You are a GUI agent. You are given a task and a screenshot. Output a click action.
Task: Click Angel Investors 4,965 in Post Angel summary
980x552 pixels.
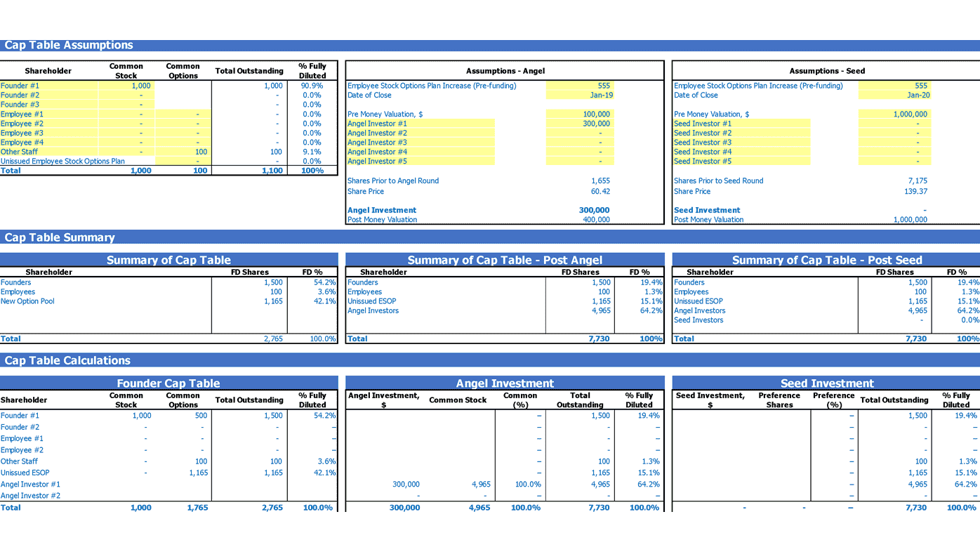[601, 310]
